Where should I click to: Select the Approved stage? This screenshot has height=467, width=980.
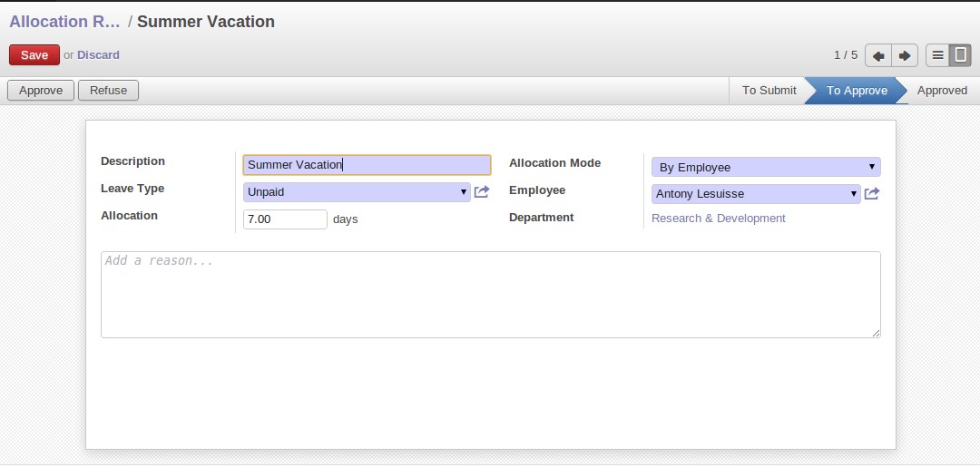942,91
